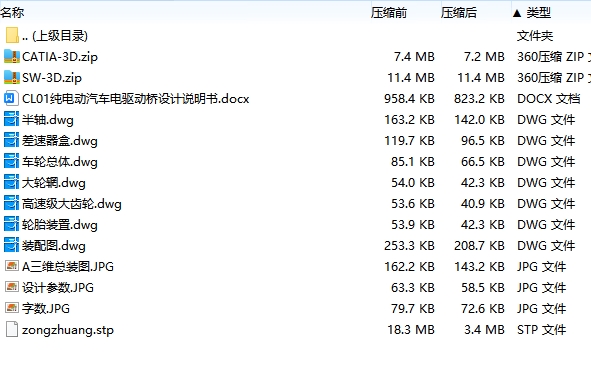
Task: Select file name 高速级大齿轮.dwg
Action: click(x=72, y=204)
